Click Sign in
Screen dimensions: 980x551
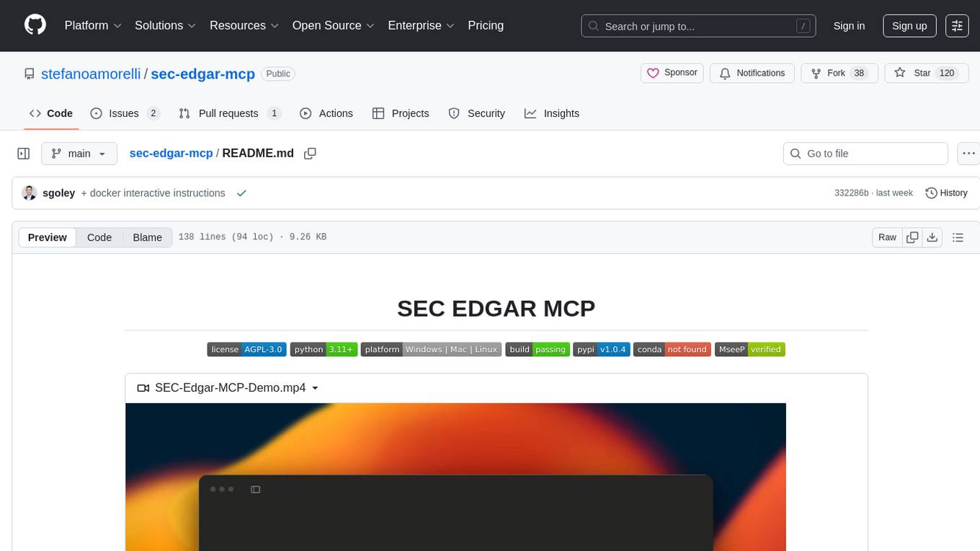pos(849,26)
